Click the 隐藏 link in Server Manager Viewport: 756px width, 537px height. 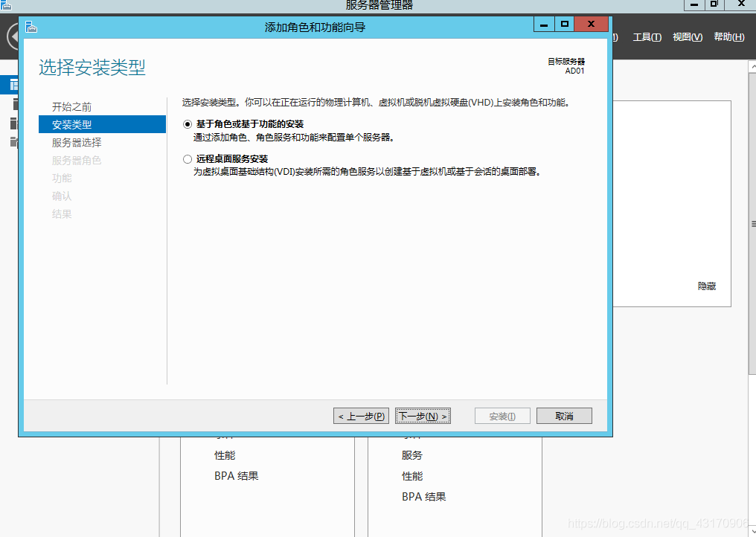tap(707, 286)
